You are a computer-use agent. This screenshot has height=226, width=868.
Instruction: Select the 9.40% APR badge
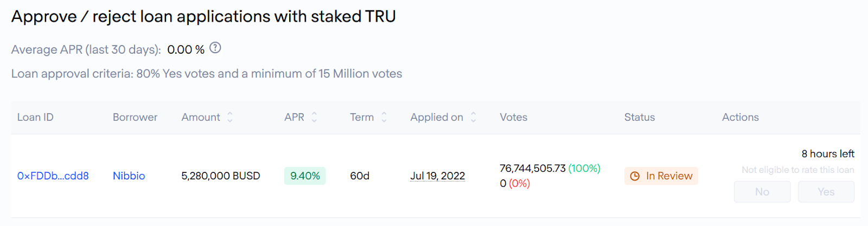coord(305,176)
